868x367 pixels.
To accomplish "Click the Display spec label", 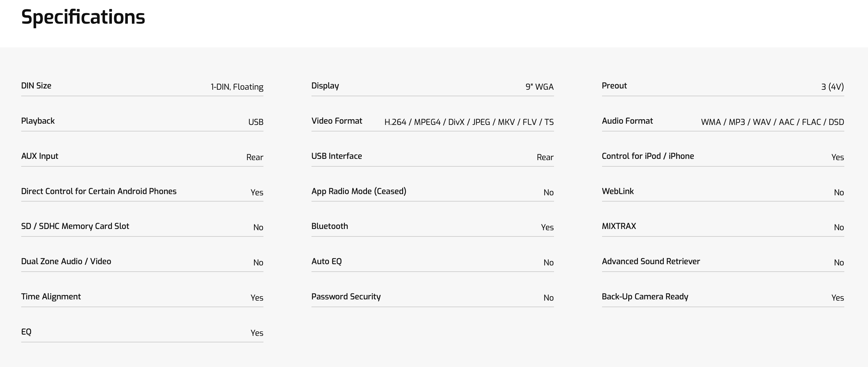I will click(325, 86).
